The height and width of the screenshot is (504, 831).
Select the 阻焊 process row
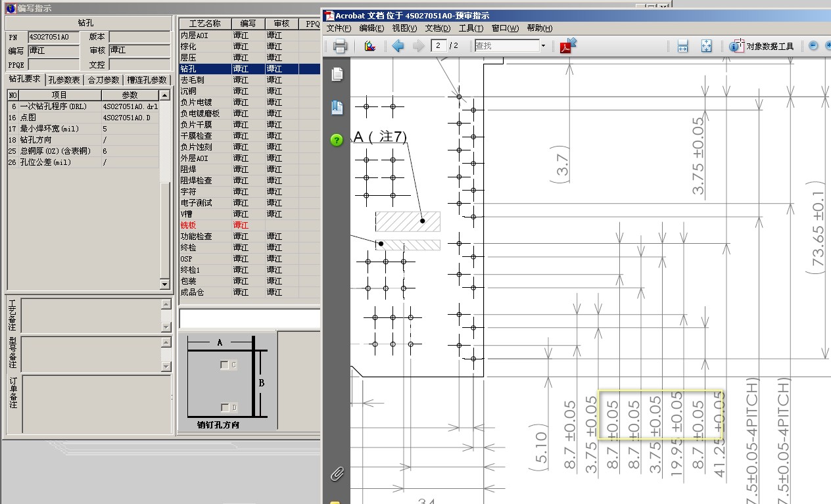point(249,170)
